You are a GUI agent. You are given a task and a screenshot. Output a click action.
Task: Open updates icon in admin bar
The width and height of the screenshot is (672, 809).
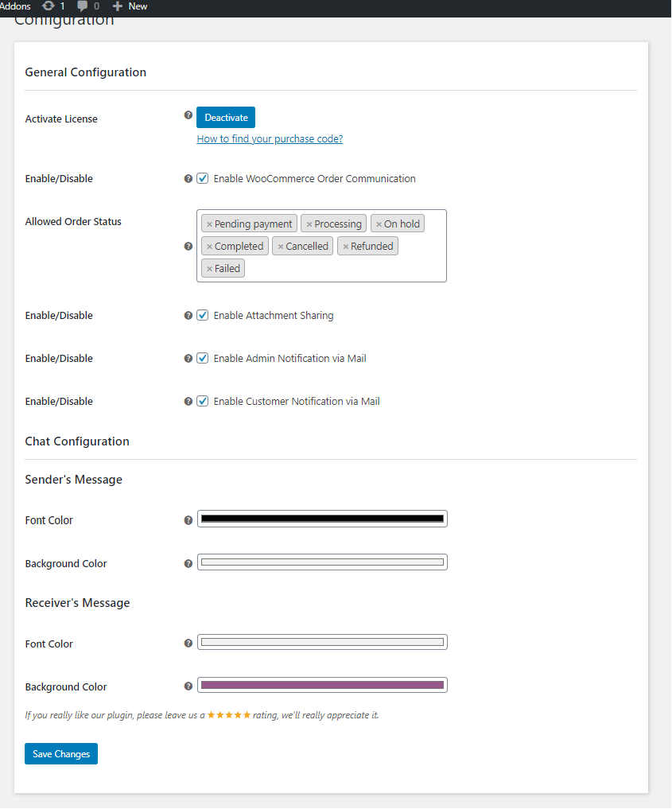coord(49,6)
